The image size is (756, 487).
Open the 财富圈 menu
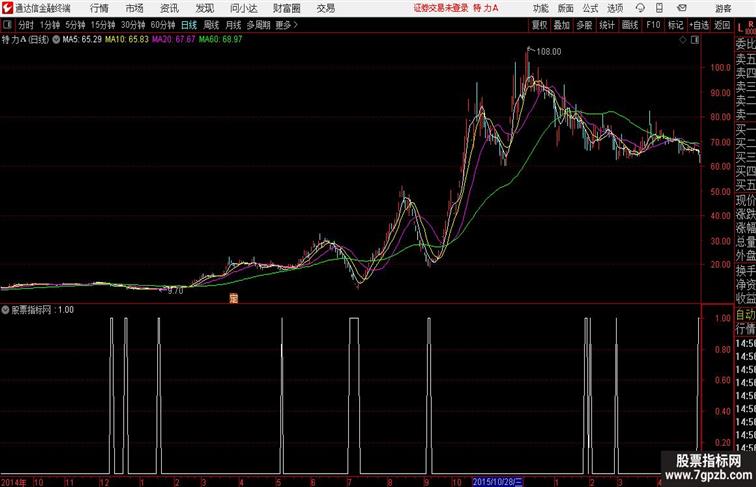tap(286, 8)
